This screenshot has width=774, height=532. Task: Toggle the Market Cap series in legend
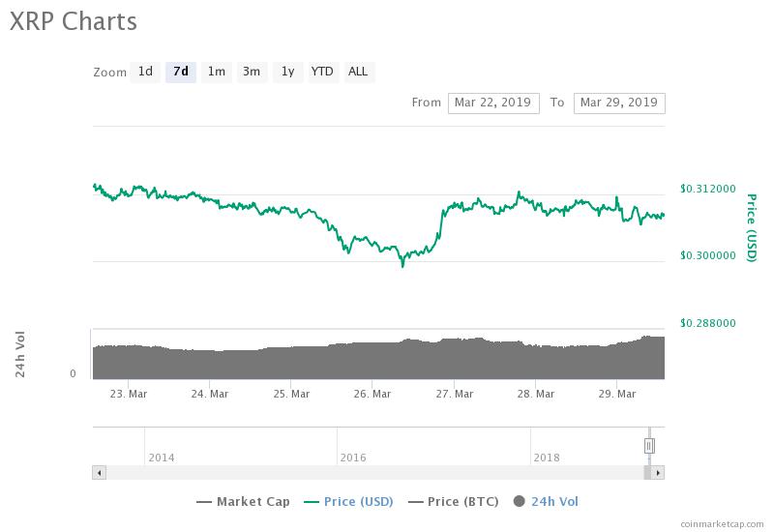243,501
